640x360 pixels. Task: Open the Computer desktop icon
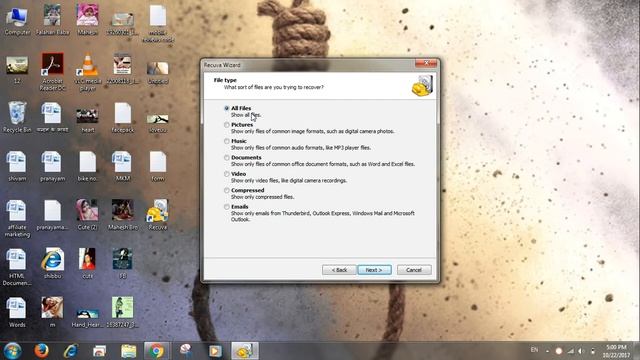(x=17, y=20)
